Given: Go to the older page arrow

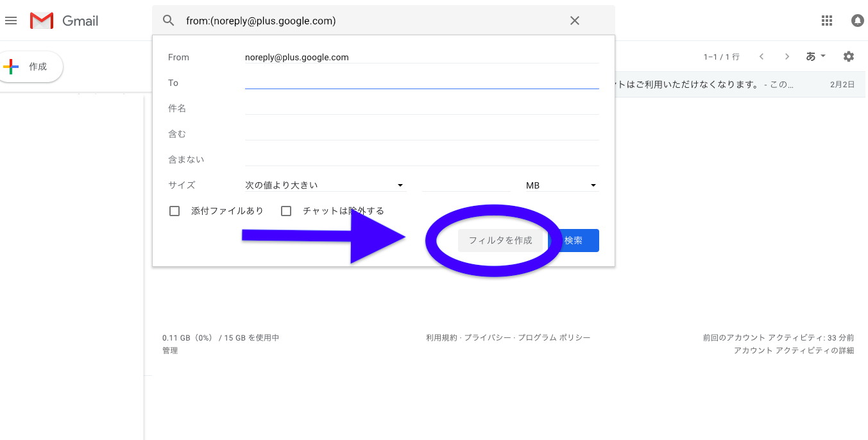Looking at the screenshot, I should pyautogui.click(x=787, y=56).
